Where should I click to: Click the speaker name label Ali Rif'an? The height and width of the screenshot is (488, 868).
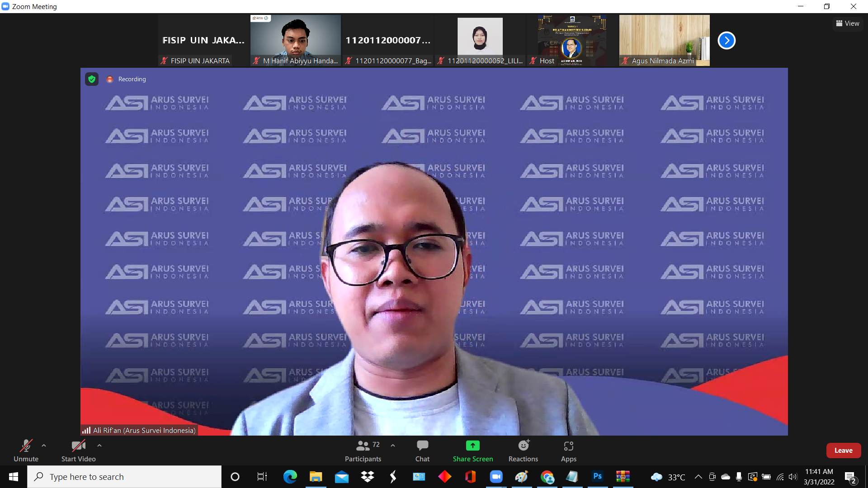click(139, 431)
